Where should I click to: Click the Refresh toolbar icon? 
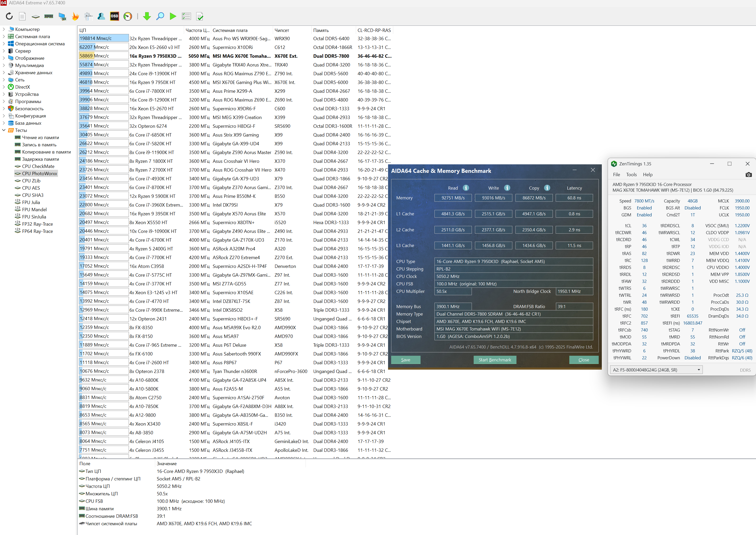[9, 16]
